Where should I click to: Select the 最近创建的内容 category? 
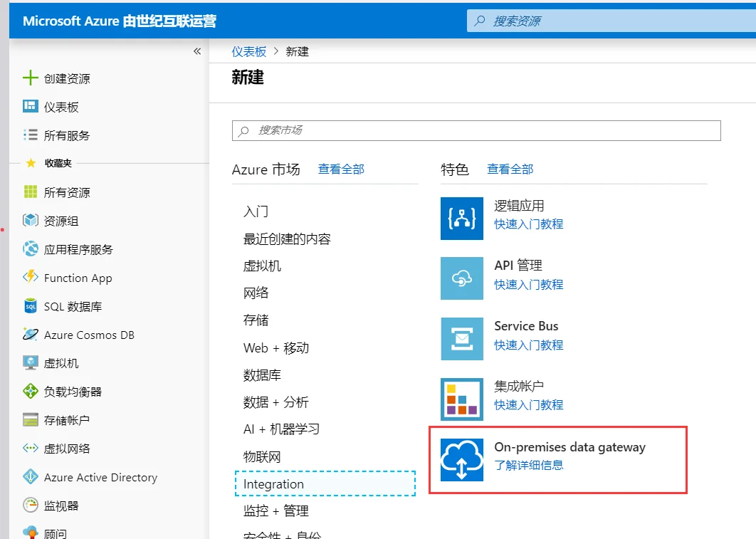[287, 239]
